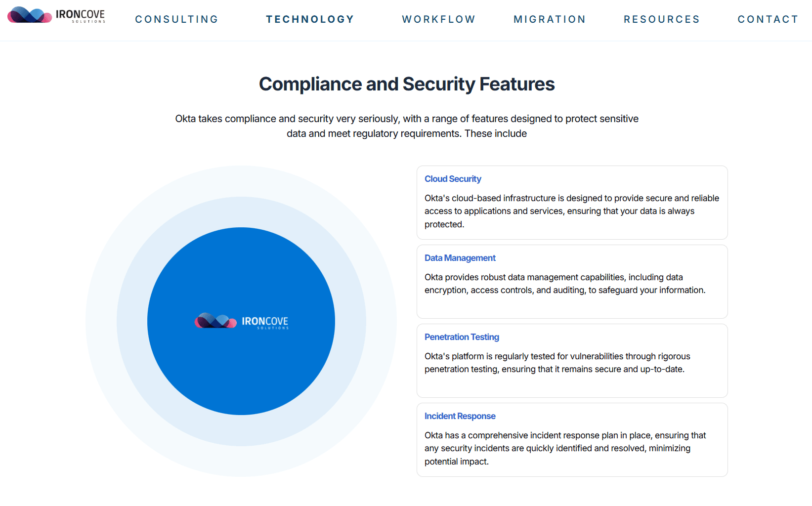This screenshot has height=506, width=812.
Task: Click the Cloud Security description text
Action: pyautogui.click(x=571, y=211)
